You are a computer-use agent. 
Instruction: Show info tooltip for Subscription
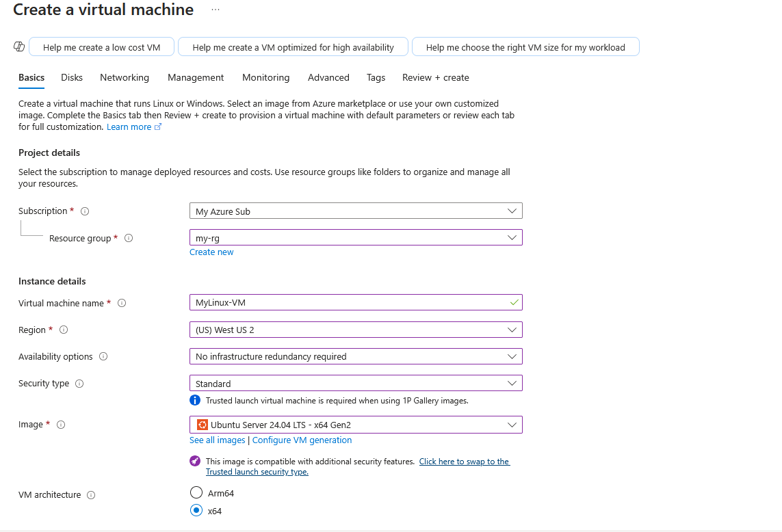point(85,211)
